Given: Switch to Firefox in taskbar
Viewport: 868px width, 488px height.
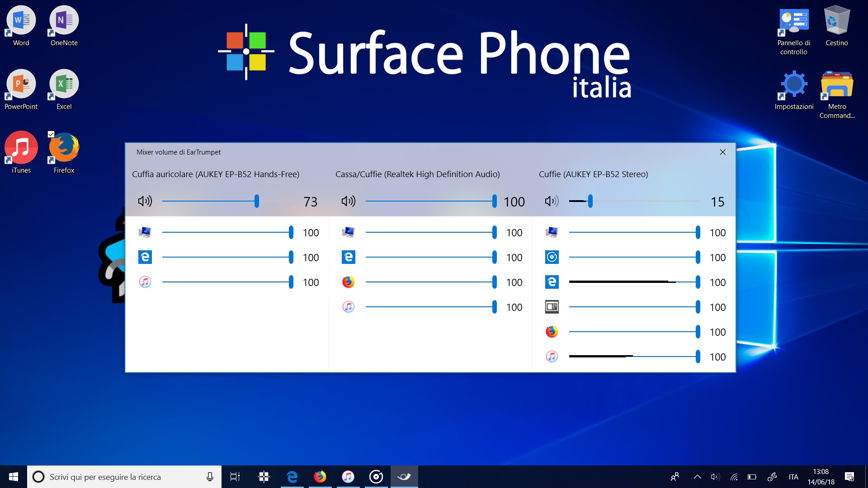Looking at the screenshot, I should (320, 477).
